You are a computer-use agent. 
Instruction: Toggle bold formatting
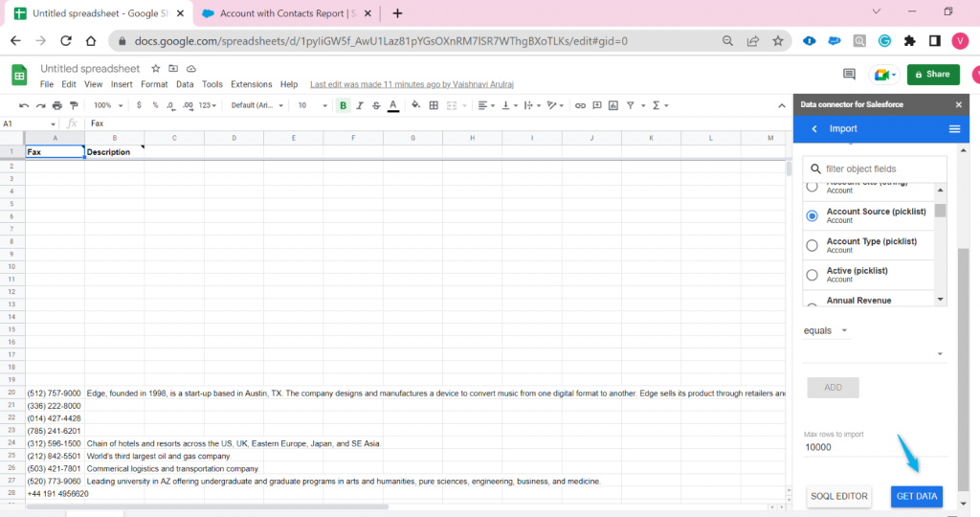344,105
